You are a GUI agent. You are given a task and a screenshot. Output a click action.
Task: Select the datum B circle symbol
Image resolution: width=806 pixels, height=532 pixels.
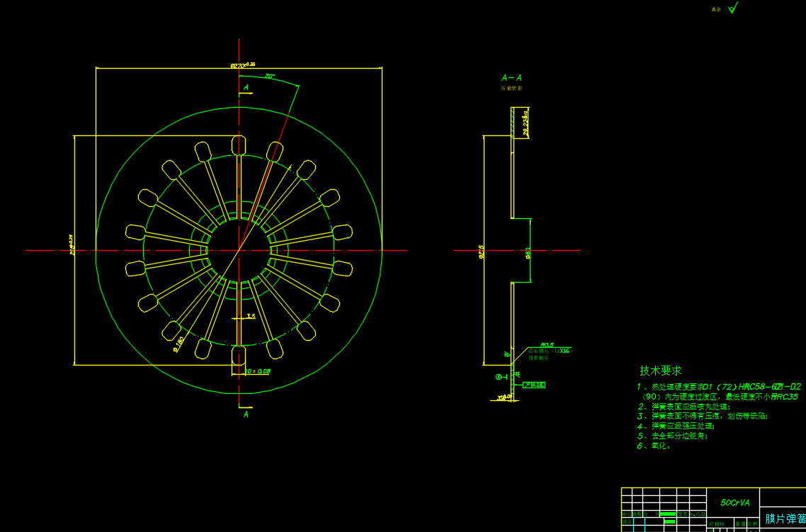[498, 378]
